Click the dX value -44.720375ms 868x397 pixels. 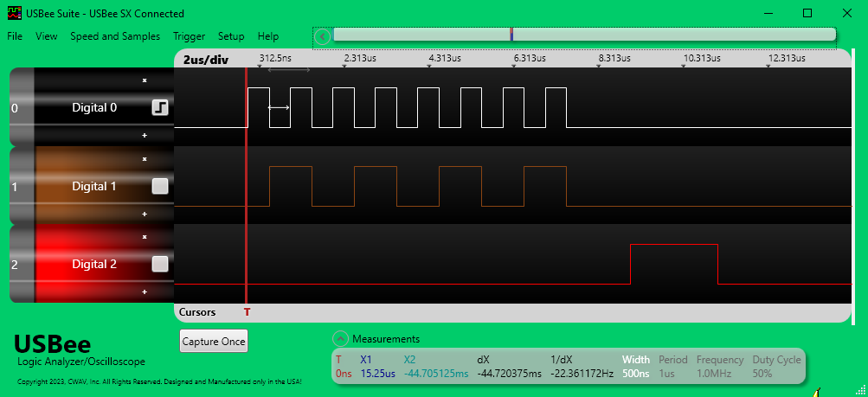click(x=509, y=374)
